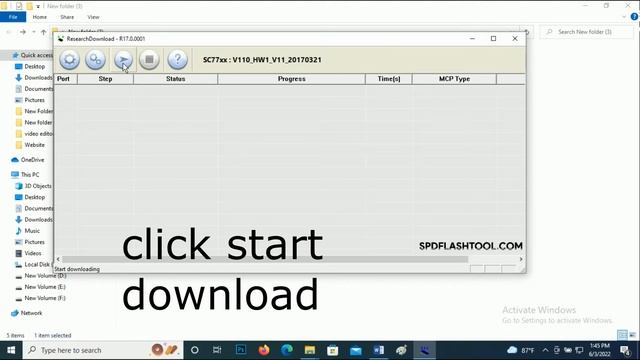640x360 pixels.
Task: Open Photoshop from the taskbar
Action: click(241, 350)
